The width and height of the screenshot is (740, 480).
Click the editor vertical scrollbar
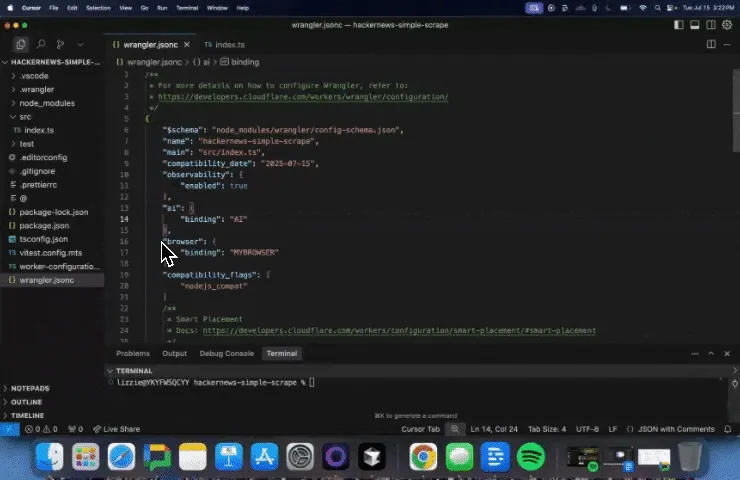(735, 110)
